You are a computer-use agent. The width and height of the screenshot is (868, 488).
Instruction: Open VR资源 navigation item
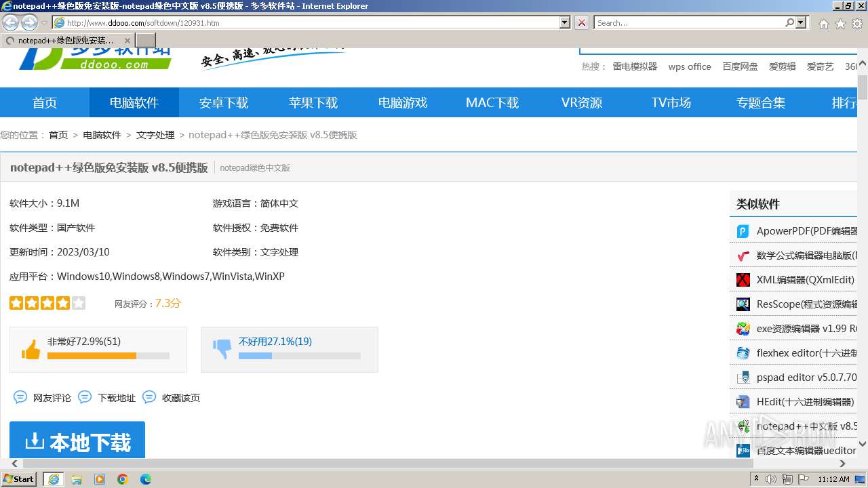point(582,102)
